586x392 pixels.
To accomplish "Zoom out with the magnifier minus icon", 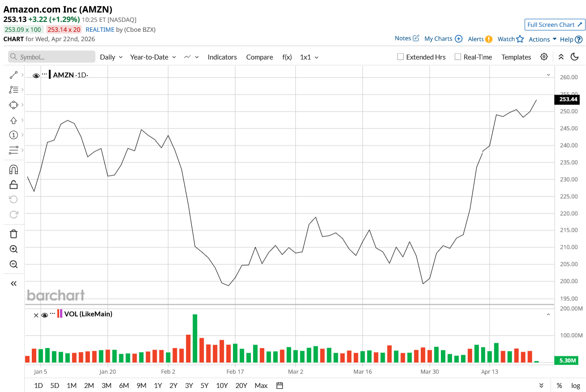I will [13, 264].
